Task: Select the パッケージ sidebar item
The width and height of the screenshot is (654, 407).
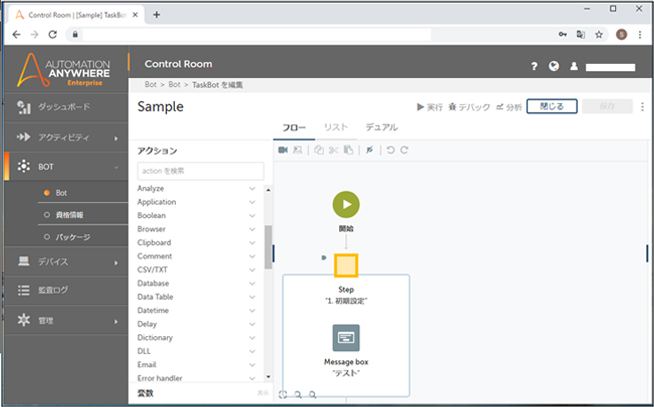Action: 72,237
